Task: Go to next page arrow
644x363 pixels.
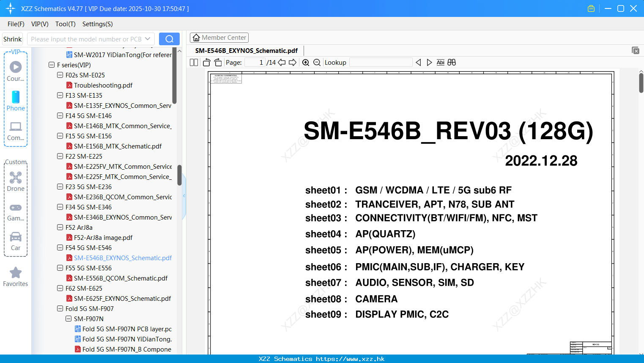Action: coord(293,63)
